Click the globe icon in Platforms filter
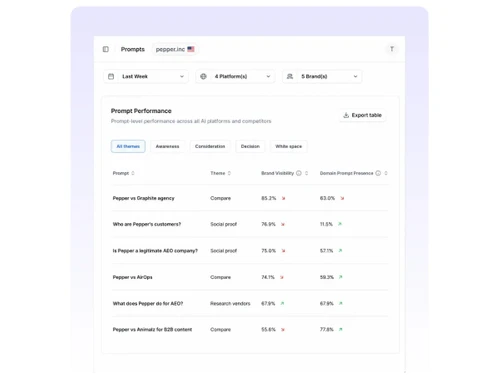The width and height of the screenshot is (500, 375). tap(203, 76)
